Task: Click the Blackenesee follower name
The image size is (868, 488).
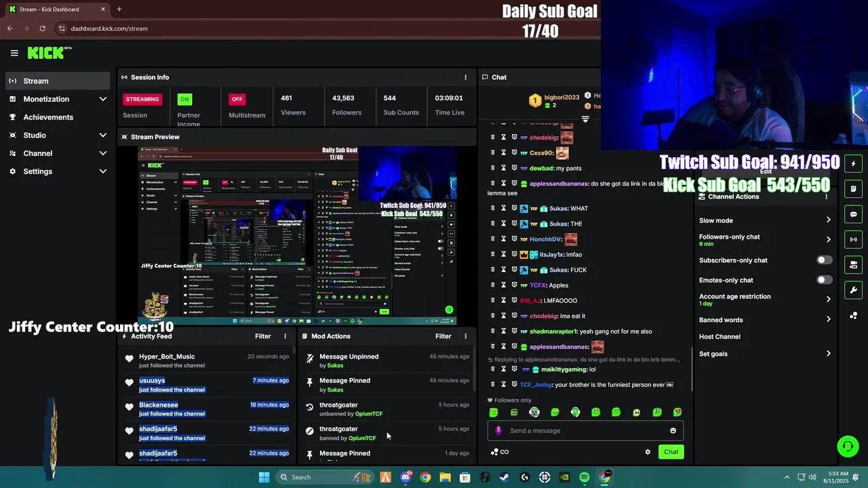Action: [x=159, y=405]
